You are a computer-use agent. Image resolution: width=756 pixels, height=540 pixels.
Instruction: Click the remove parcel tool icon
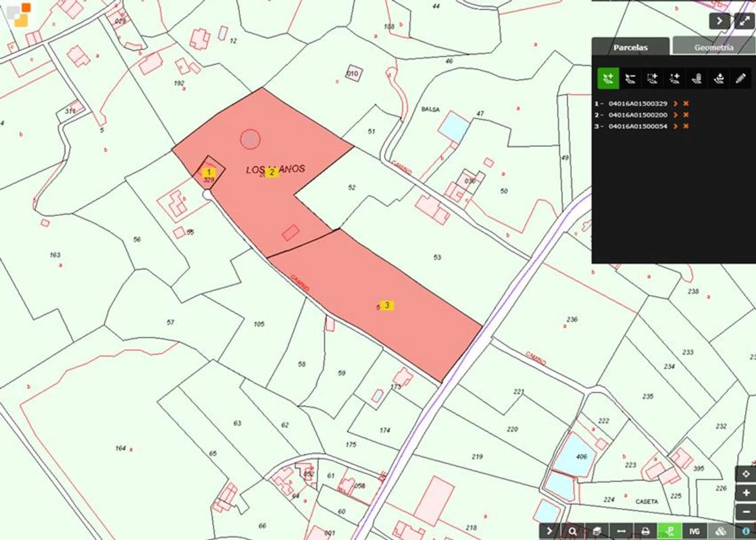coord(630,78)
